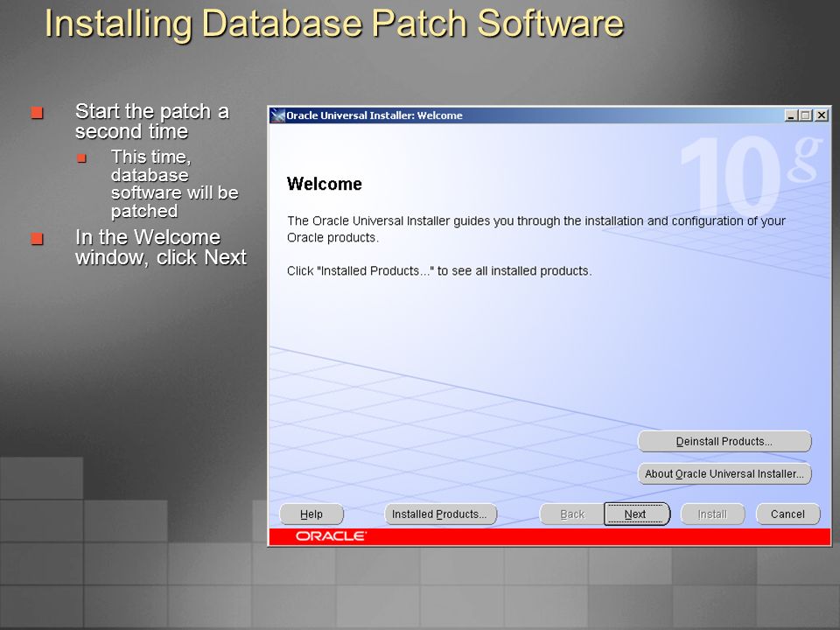Click the sentence about "Installed Products..." listing

[439, 271]
